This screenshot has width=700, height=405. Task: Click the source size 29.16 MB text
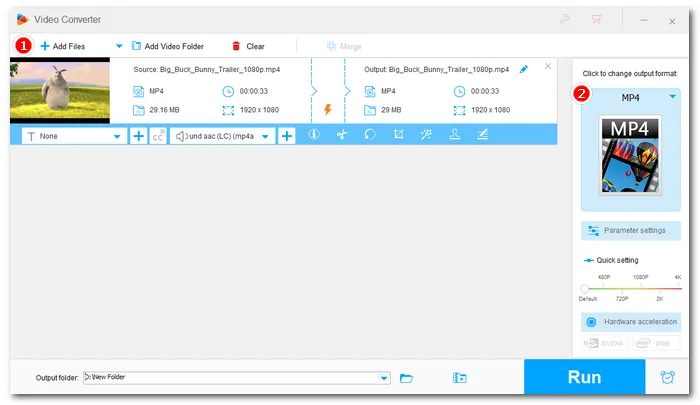[x=164, y=109]
